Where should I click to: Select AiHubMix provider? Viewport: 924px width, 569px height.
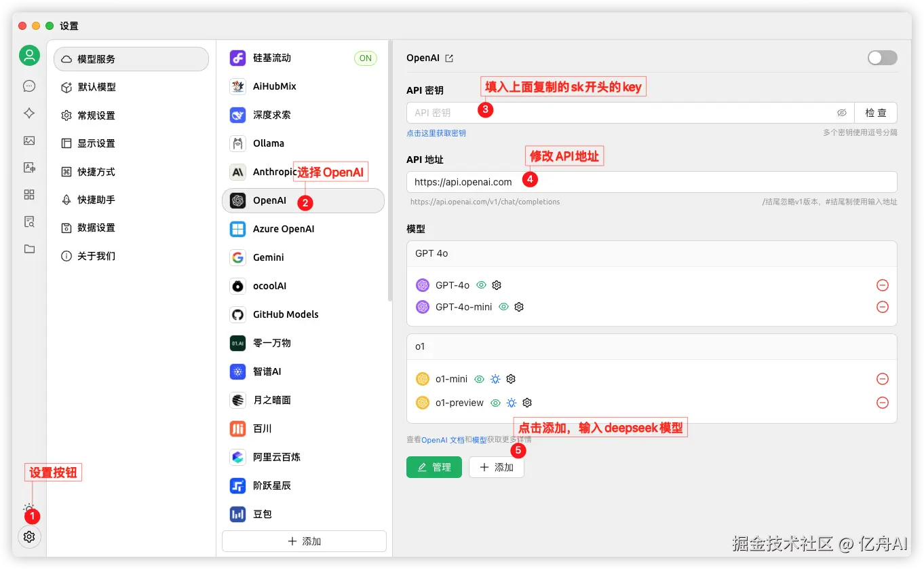pyautogui.click(x=303, y=86)
